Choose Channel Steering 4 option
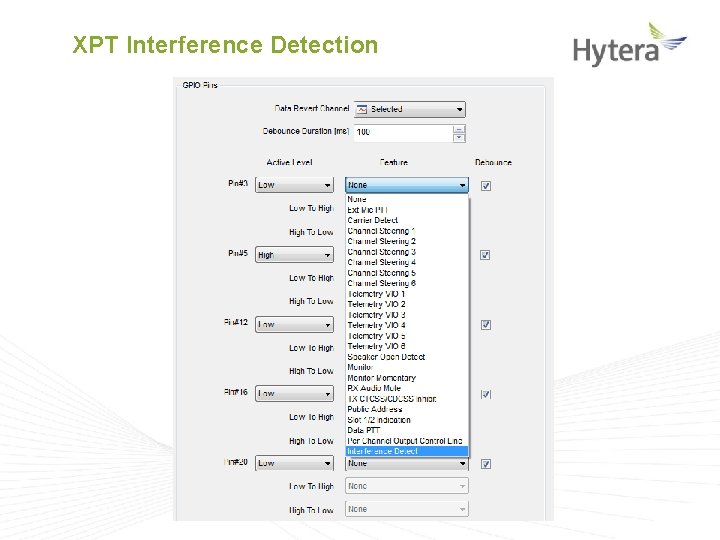The width and height of the screenshot is (720, 540). tap(406, 262)
